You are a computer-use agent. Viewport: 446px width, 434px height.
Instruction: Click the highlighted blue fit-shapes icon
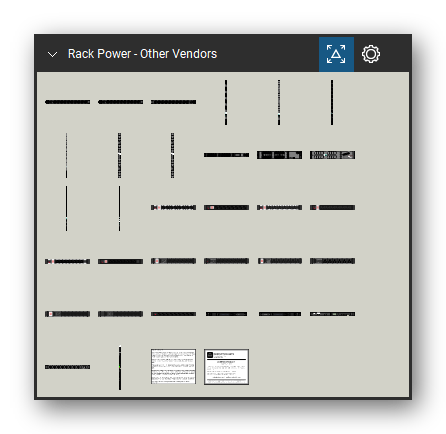pyautogui.click(x=336, y=54)
